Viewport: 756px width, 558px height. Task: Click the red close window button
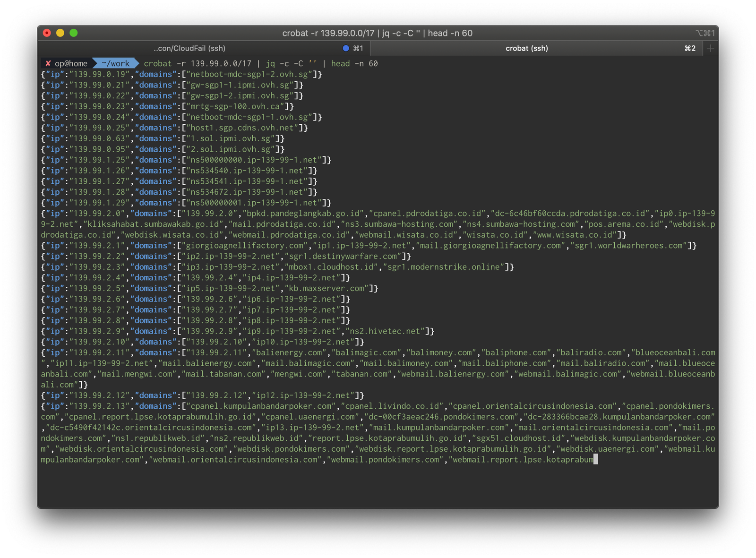tap(47, 33)
